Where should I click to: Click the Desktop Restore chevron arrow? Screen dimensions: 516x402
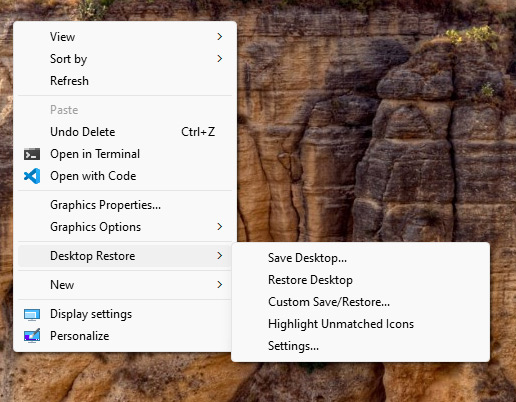[x=219, y=256]
